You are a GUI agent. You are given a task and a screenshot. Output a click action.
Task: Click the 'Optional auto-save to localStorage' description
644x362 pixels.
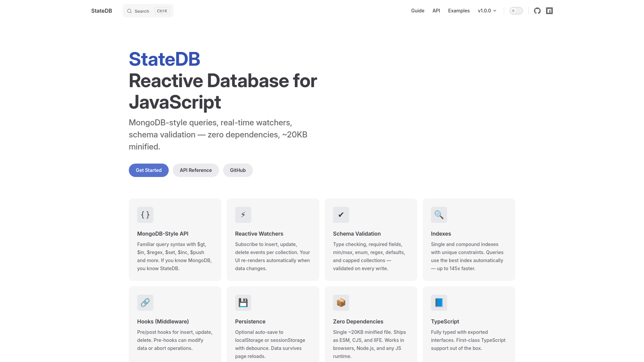click(270, 344)
